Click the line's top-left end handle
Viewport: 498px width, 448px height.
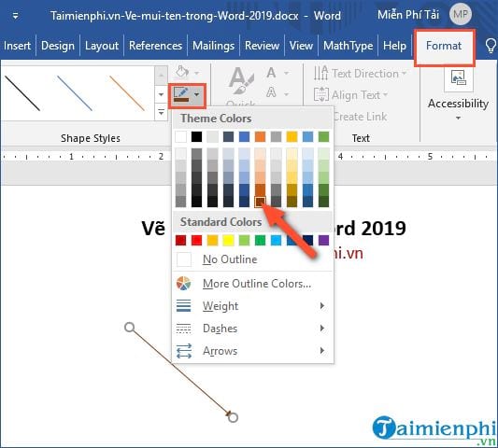click(130, 327)
